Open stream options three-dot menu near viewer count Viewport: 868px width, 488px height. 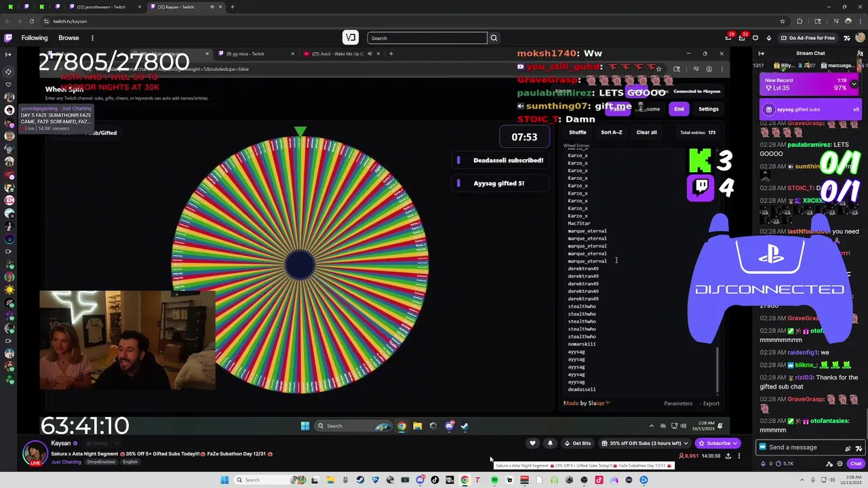point(739,456)
